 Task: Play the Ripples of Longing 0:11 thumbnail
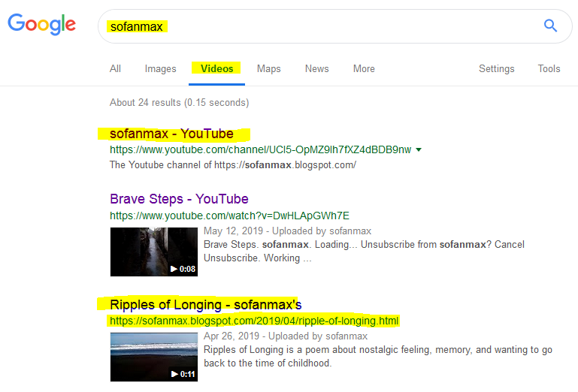point(154,357)
